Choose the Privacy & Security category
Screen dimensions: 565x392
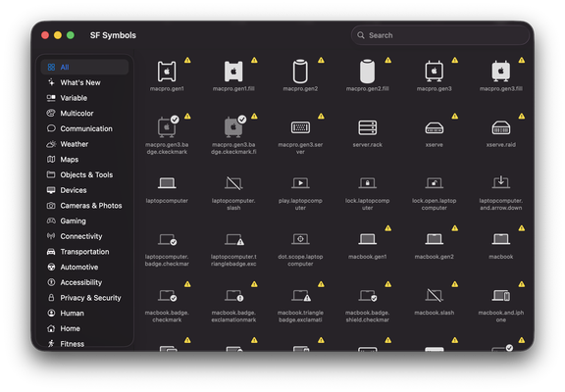tap(84, 298)
